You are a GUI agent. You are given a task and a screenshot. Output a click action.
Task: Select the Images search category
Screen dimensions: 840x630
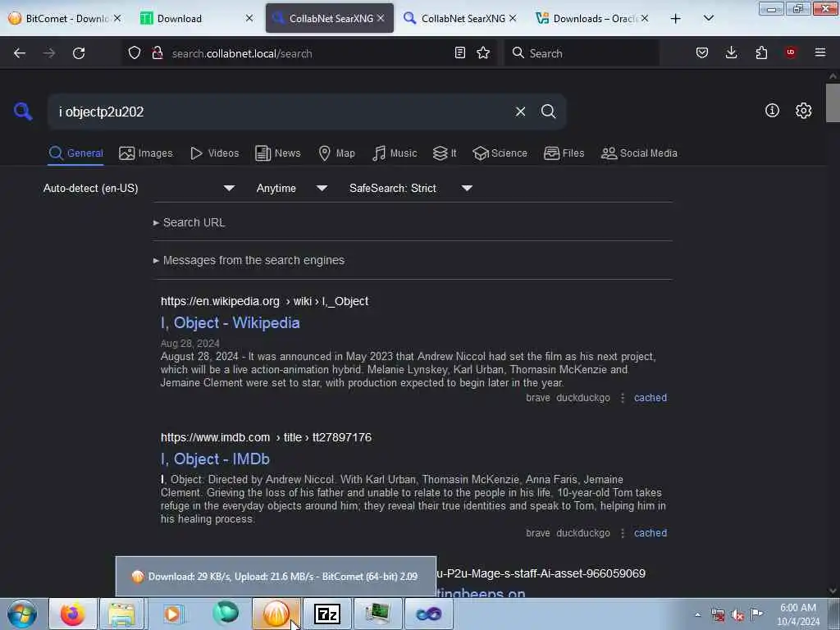[146, 153]
